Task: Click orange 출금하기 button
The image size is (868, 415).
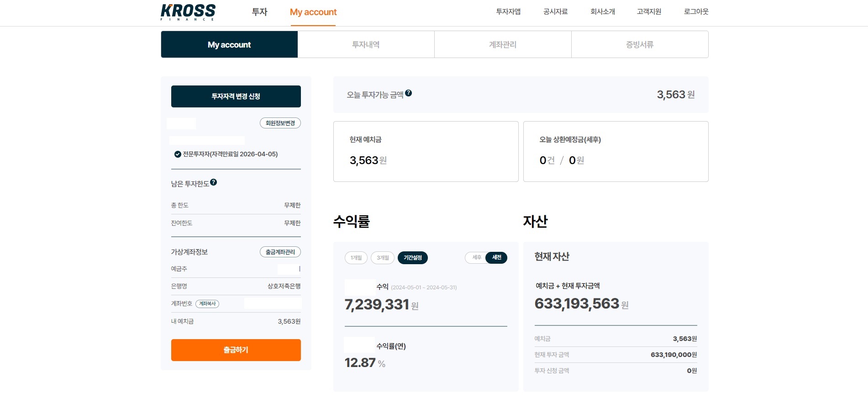Action: click(x=236, y=350)
